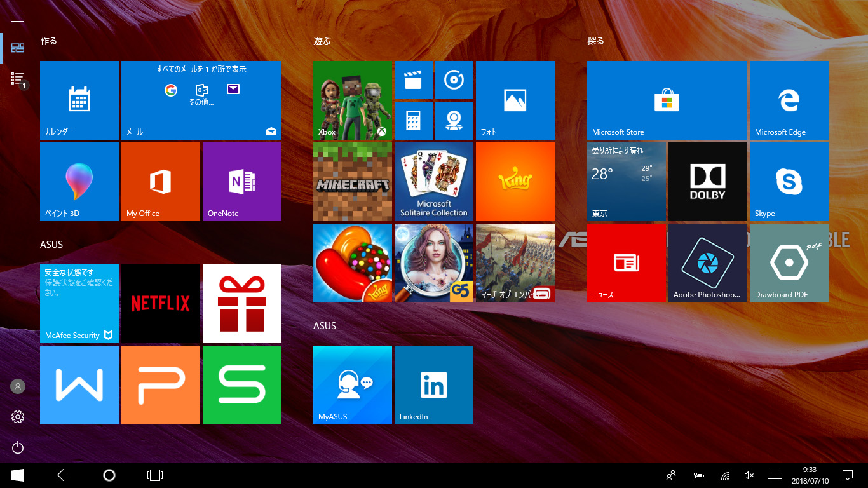Viewport: 868px width, 488px height.
Task: Open the カレンダー tile
Action: point(79,100)
